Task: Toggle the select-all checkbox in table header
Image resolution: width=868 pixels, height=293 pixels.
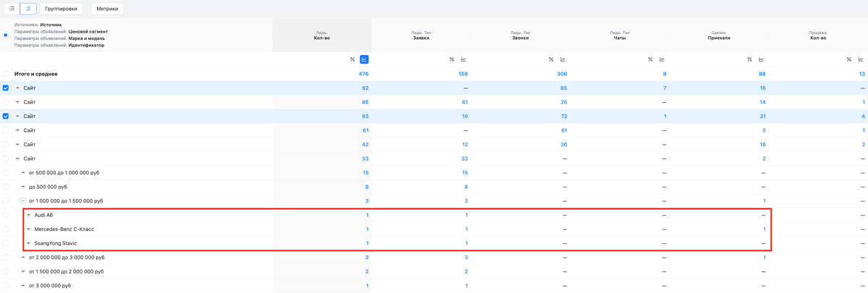Action: coord(6,35)
